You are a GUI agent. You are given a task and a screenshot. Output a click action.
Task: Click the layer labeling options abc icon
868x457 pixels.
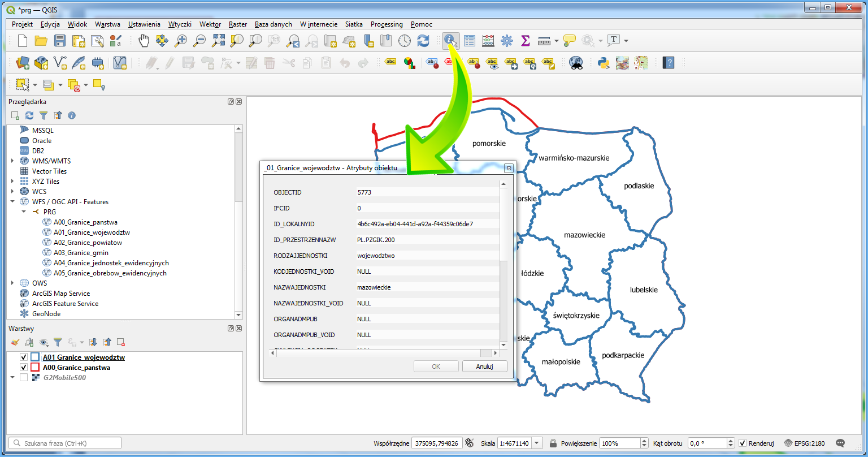[390, 63]
